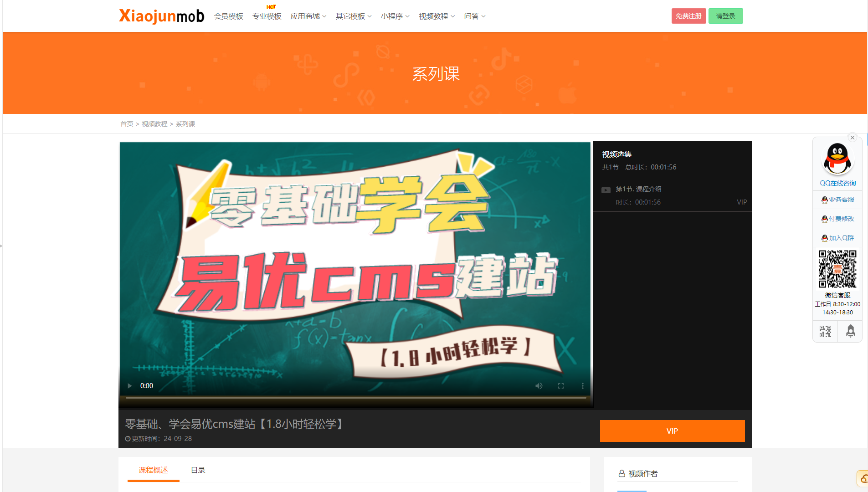Go to 首页 via breadcrumb
The image size is (868, 492).
click(x=127, y=124)
